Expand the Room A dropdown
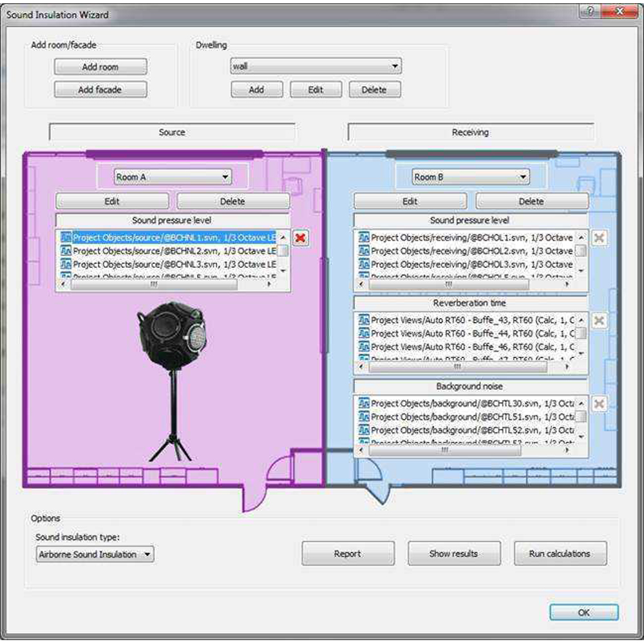 (x=172, y=176)
